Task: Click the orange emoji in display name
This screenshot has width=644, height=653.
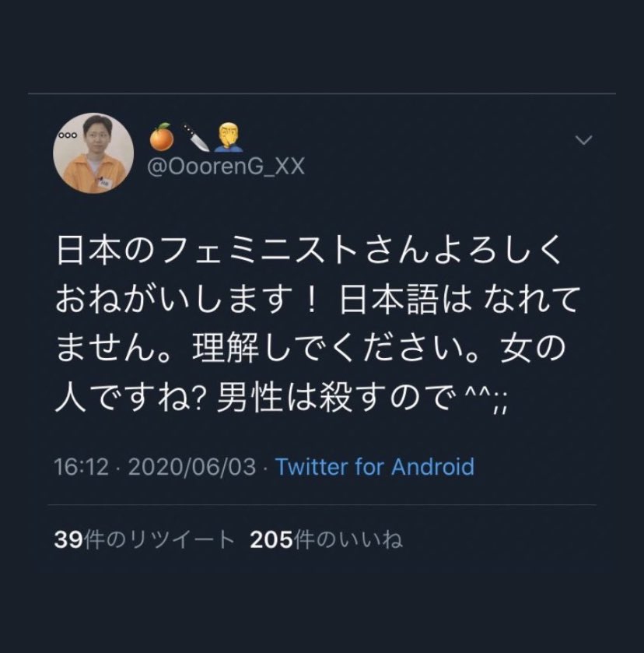Action: [x=162, y=137]
